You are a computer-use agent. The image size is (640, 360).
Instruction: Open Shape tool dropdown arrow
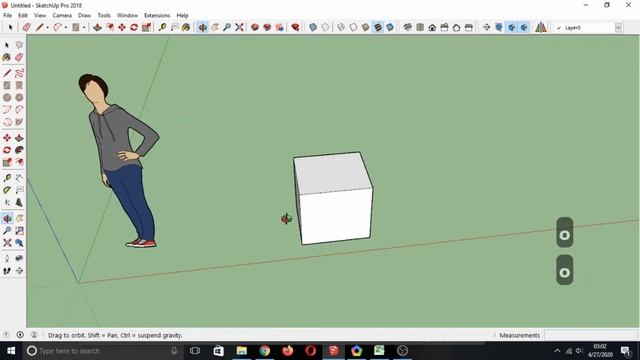(84, 27)
